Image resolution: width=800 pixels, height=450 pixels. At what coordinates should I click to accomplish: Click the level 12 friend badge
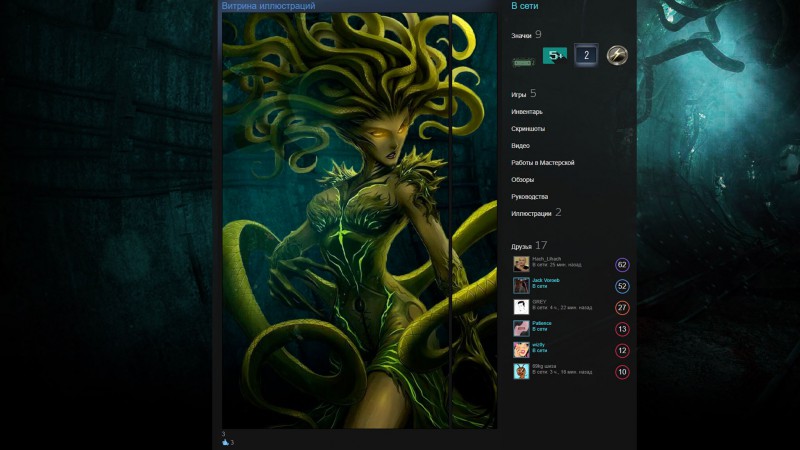click(622, 351)
